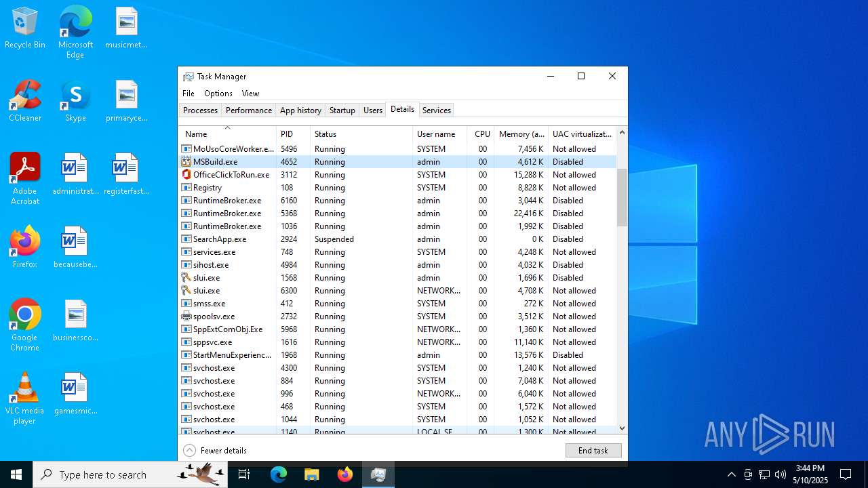Select the spoolsv.exe process

pos(397,317)
